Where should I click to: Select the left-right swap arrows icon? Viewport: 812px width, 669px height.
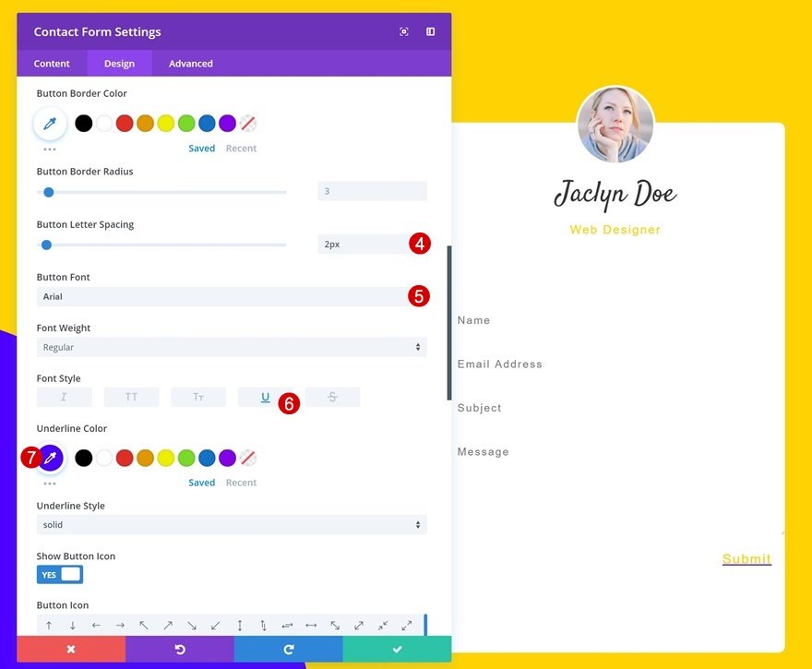point(287,626)
